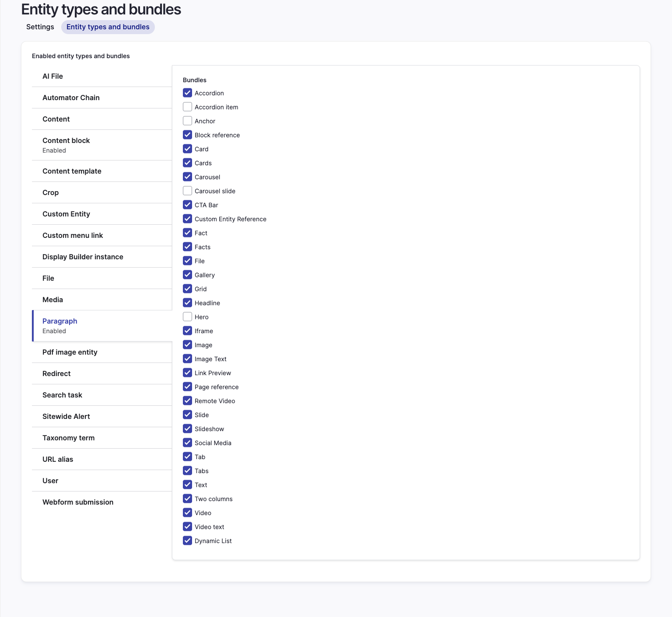Open the Pdf image entity tab
The image size is (672, 617).
pyautogui.click(x=102, y=352)
